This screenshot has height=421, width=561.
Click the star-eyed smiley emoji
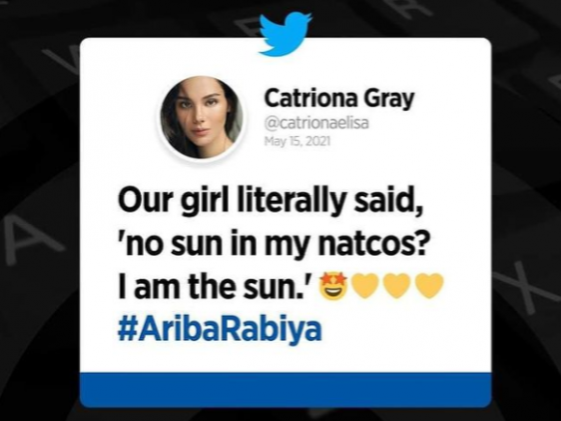(333, 285)
